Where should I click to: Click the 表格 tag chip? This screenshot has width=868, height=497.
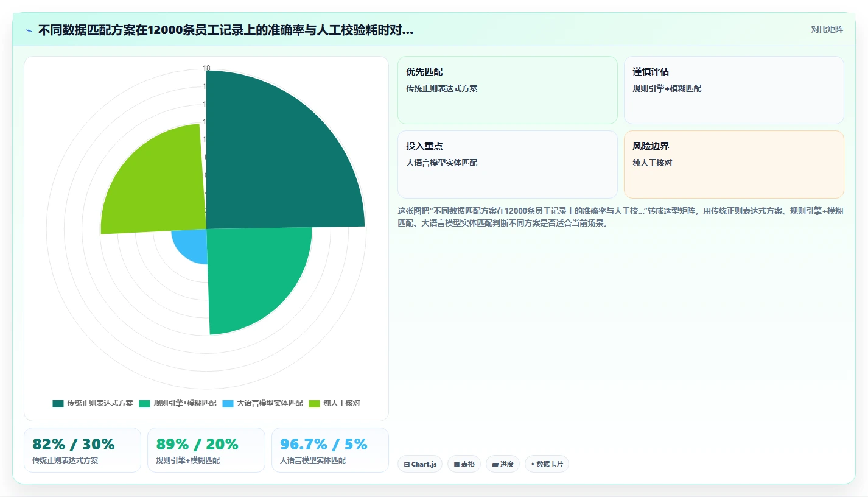coord(464,464)
